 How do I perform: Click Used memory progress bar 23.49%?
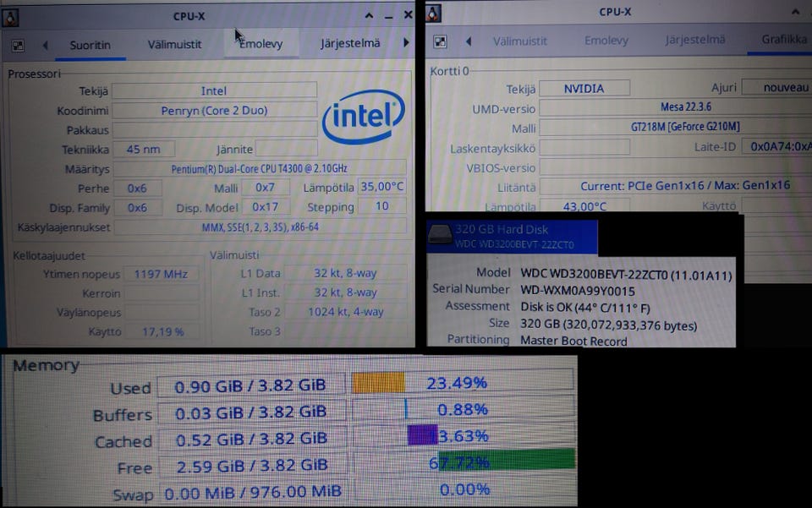click(463, 382)
